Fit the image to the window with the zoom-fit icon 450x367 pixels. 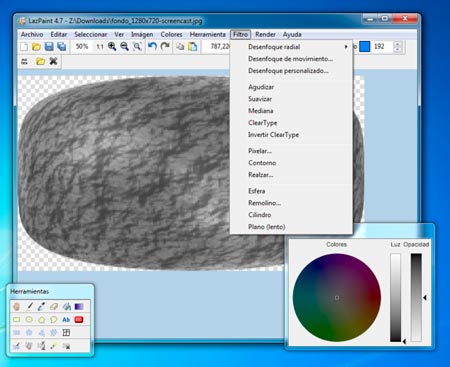(137, 47)
